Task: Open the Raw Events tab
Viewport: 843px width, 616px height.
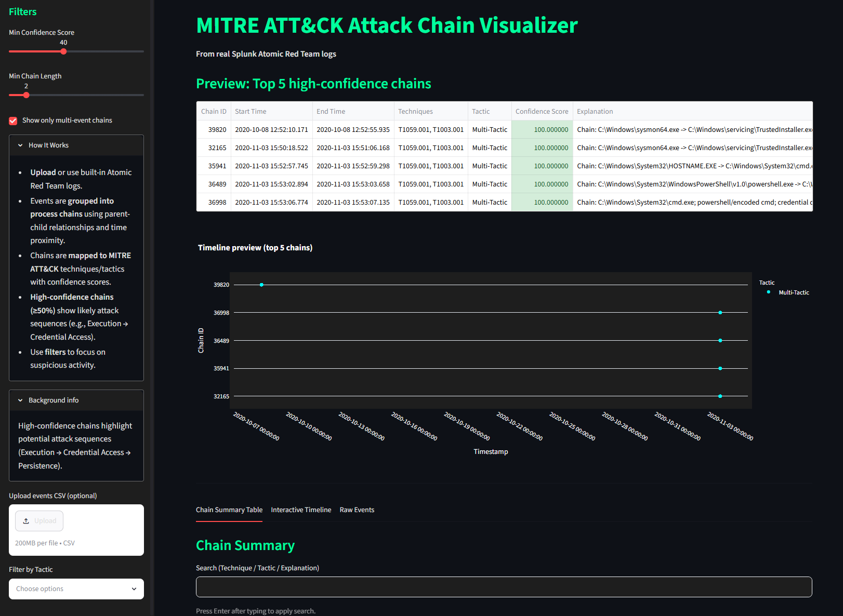Action: point(357,510)
